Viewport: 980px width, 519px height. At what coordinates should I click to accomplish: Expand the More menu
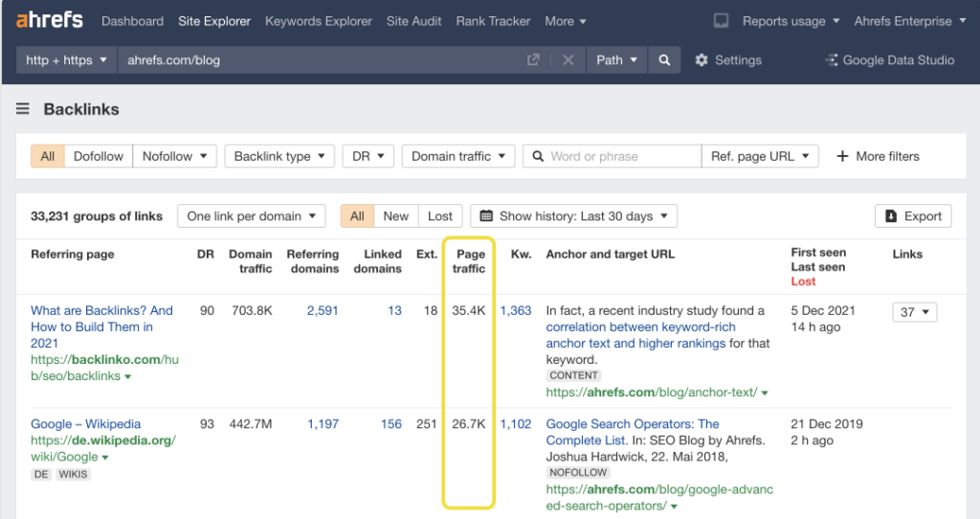[x=565, y=21]
